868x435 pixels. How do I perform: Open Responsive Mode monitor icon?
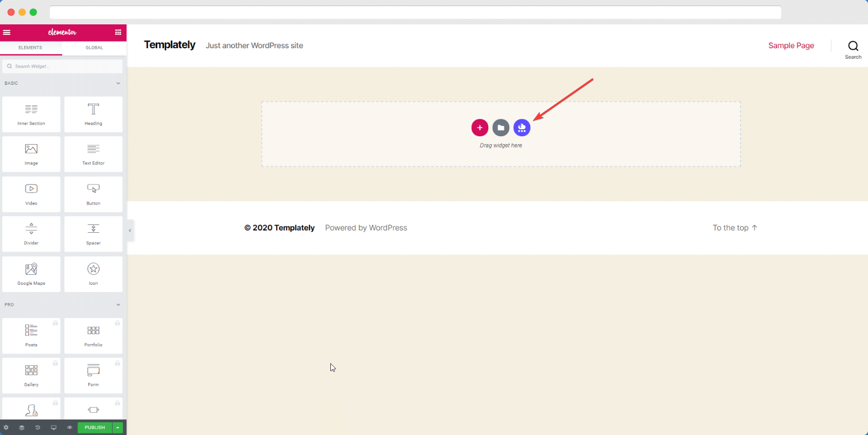click(x=54, y=428)
